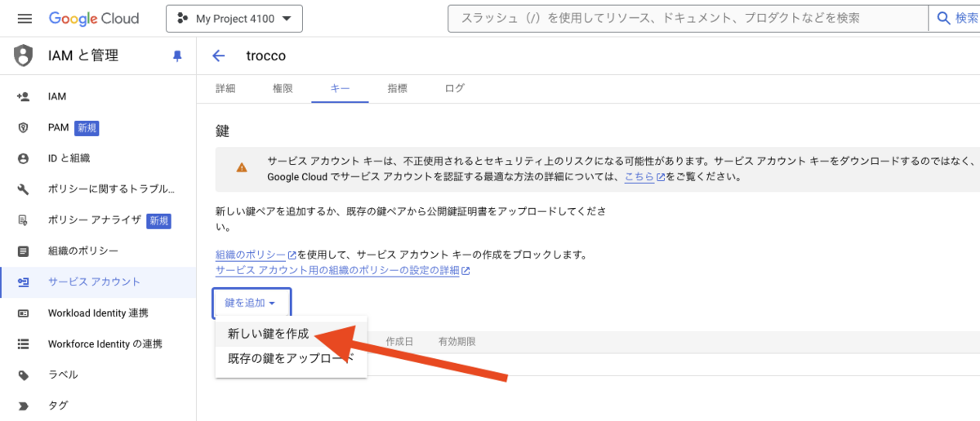
Task: Click the IAM add-person icon
Action: point(23,96)
